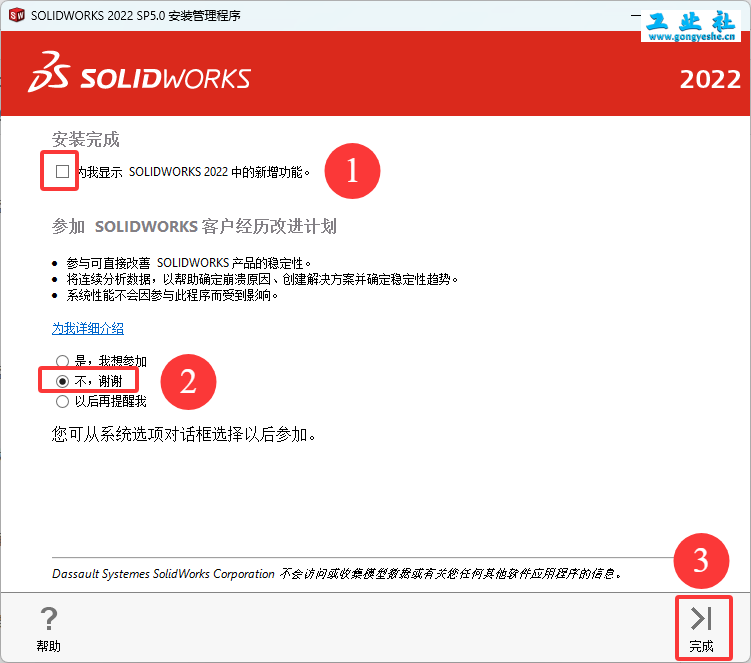Image resolution: width=751 pixels, height=663 pixels.
Task: Click the Dassault Systemes SolidWorks Corporation notice
Action: (337, 573)
